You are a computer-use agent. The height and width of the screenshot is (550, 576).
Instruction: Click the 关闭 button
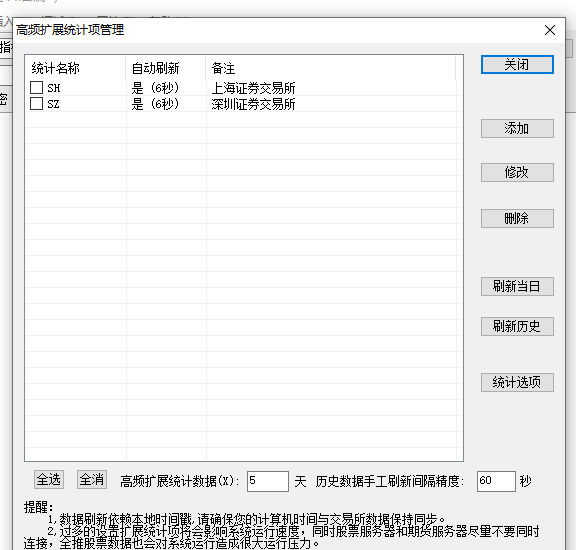click(517, 65)
